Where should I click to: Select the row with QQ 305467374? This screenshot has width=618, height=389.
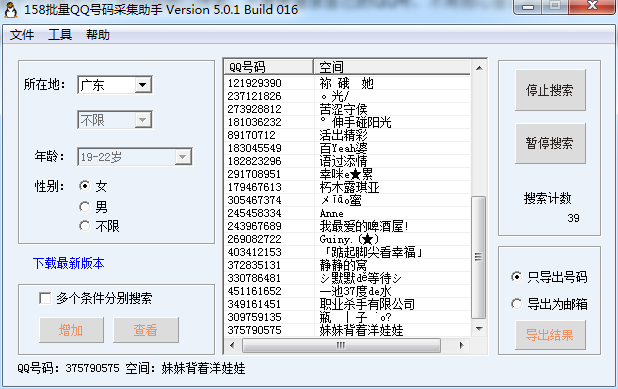pyautogui.click(x=348, y=200)
